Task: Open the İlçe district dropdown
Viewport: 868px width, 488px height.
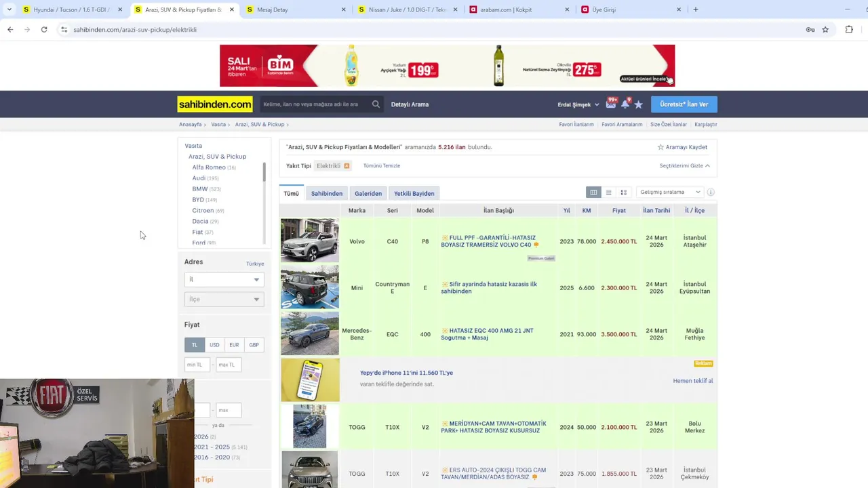Action: point(224,299)
